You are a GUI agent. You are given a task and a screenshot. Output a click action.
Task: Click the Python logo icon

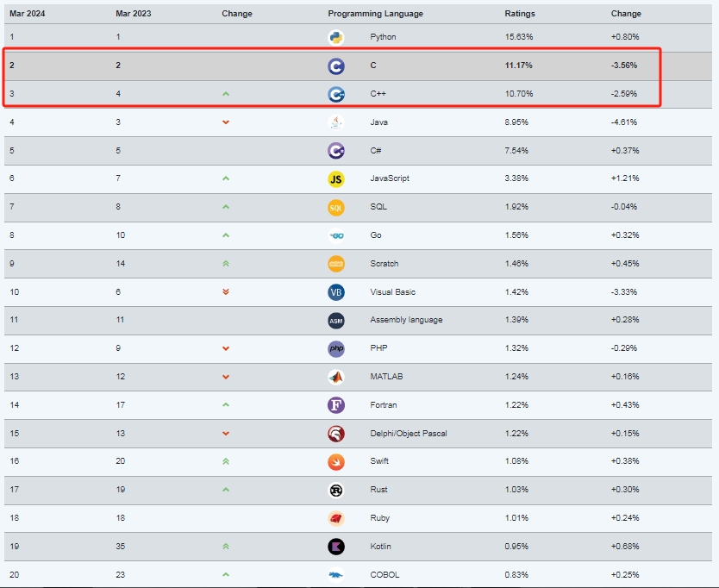click(x=336, y=37)
